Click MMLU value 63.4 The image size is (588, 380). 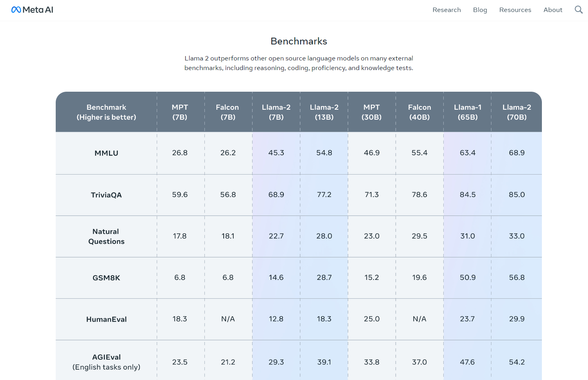pyautogui.click(x=468, y=153)
